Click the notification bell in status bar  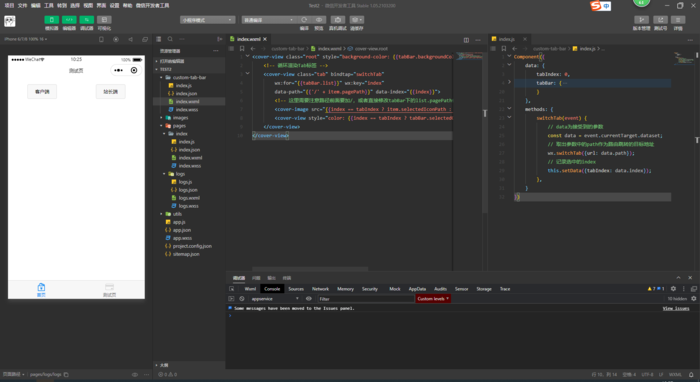coord(691,374)
